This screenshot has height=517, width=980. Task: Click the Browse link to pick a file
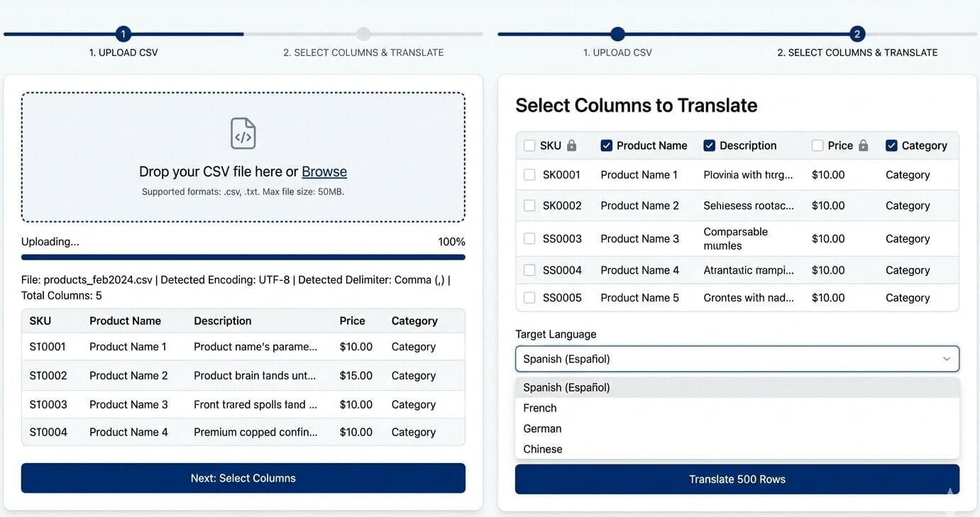pyautogui.click(x=324, y=171)
